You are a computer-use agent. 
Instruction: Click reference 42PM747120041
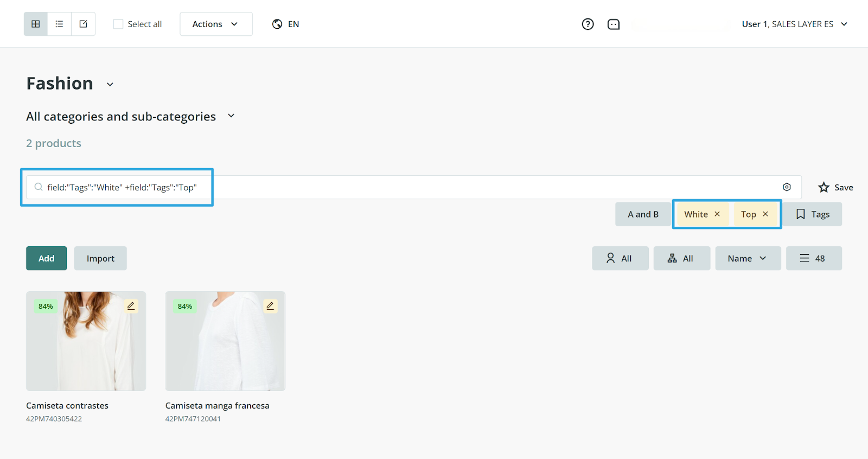193,419
